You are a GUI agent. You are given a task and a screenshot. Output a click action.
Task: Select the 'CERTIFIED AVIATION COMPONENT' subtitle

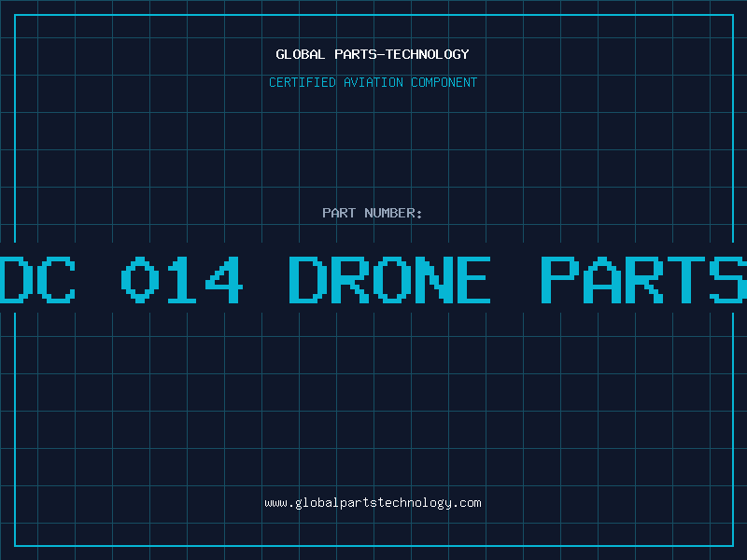point(373,82)
